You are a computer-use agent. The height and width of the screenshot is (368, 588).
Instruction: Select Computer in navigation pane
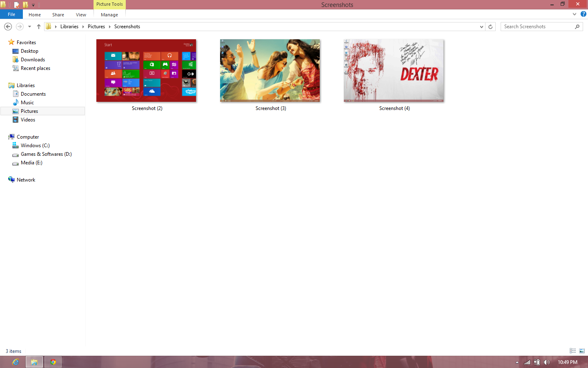(x=28, y=137)
